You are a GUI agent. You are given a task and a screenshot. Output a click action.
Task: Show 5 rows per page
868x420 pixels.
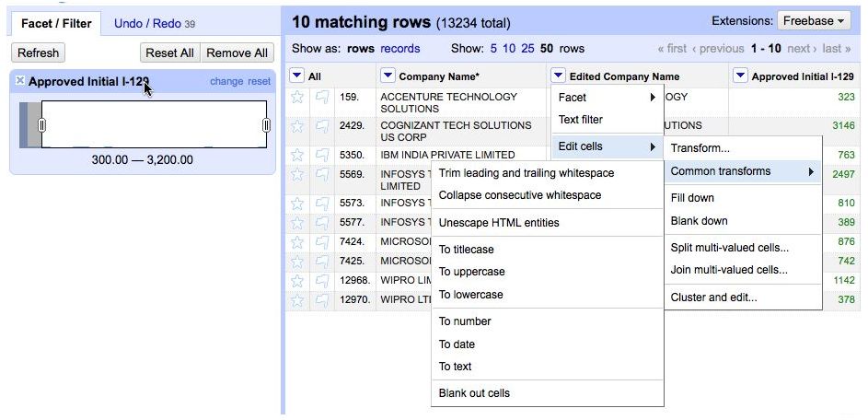coord(493,49)
